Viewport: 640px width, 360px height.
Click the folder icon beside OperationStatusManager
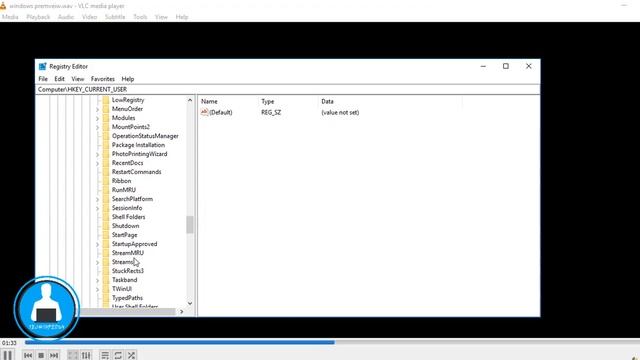[106, 136]
